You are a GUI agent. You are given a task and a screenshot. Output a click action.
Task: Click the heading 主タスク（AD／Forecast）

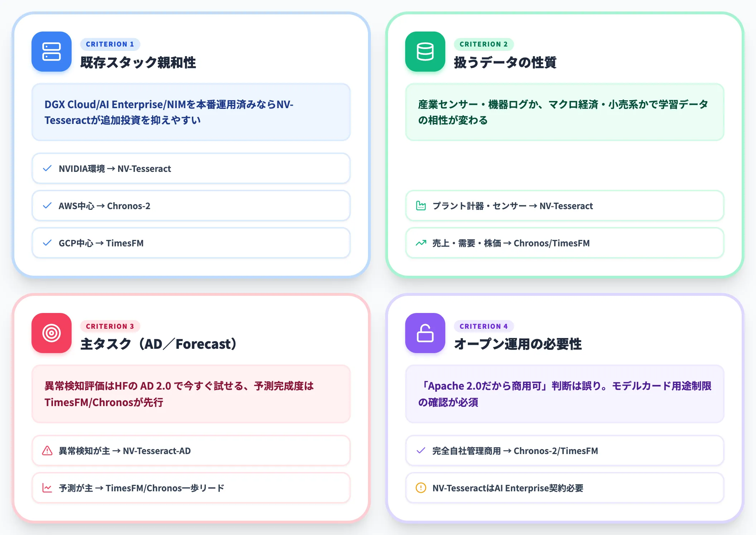click(x=158, y=344)
